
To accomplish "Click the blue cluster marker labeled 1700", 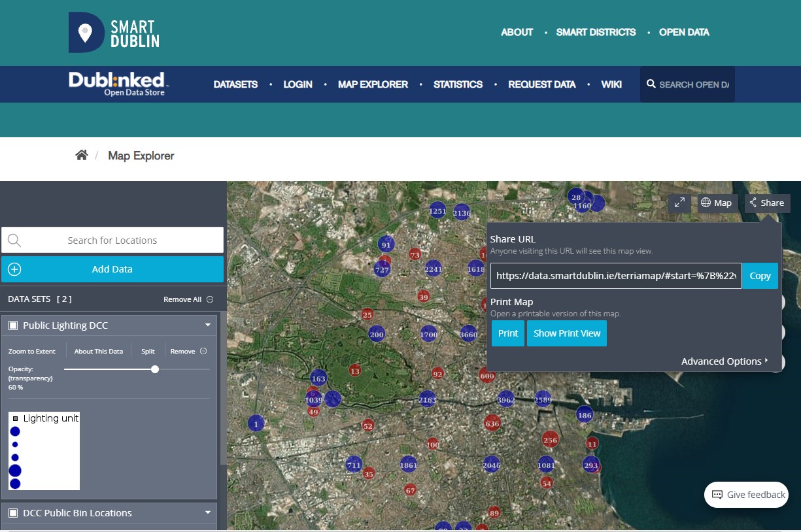I will coord(429,335).
